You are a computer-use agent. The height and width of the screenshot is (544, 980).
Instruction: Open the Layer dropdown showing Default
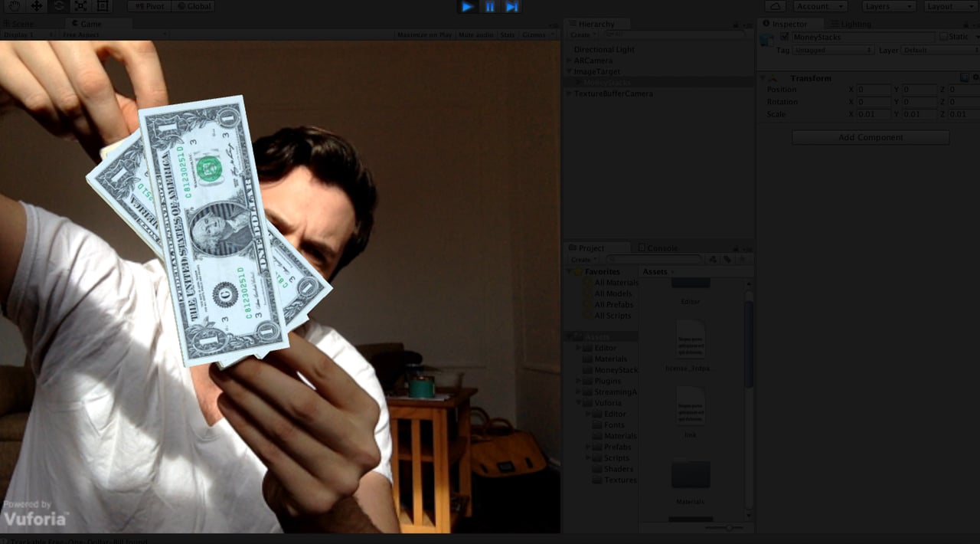(939, 50)
